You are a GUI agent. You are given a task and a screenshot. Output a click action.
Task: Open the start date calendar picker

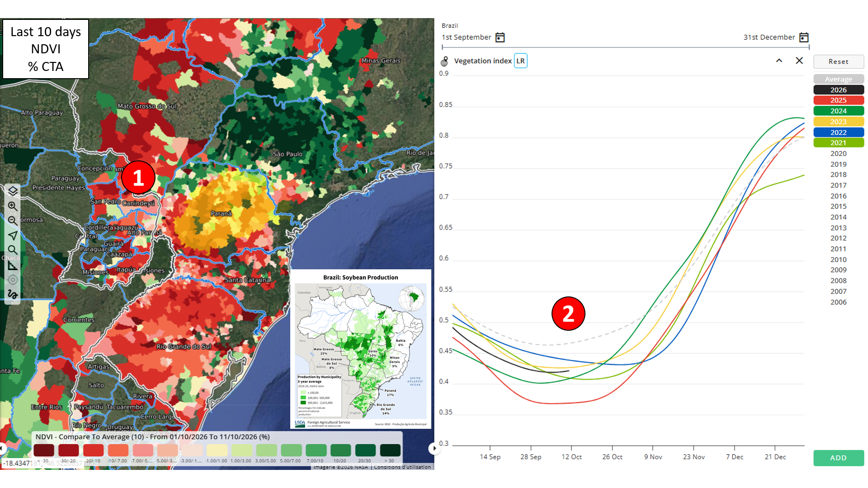pyautogui.click(x=500, y=38)
